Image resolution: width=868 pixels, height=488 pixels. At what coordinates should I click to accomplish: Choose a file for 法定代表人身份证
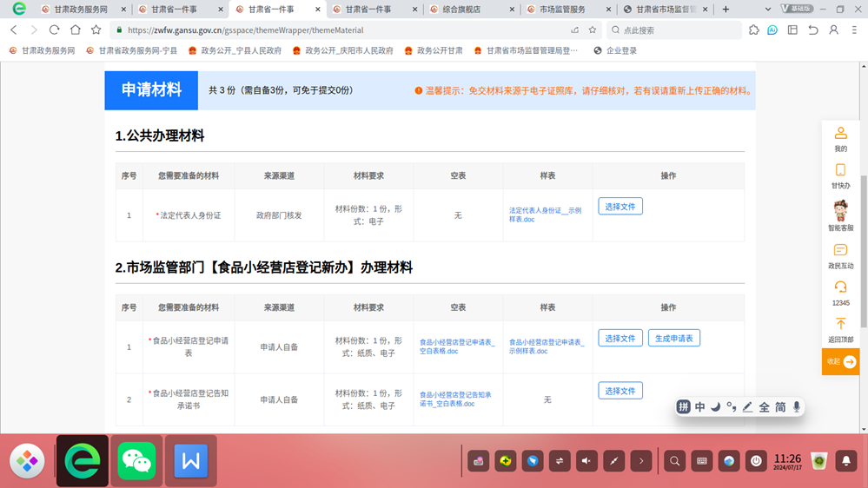[620, 207]
